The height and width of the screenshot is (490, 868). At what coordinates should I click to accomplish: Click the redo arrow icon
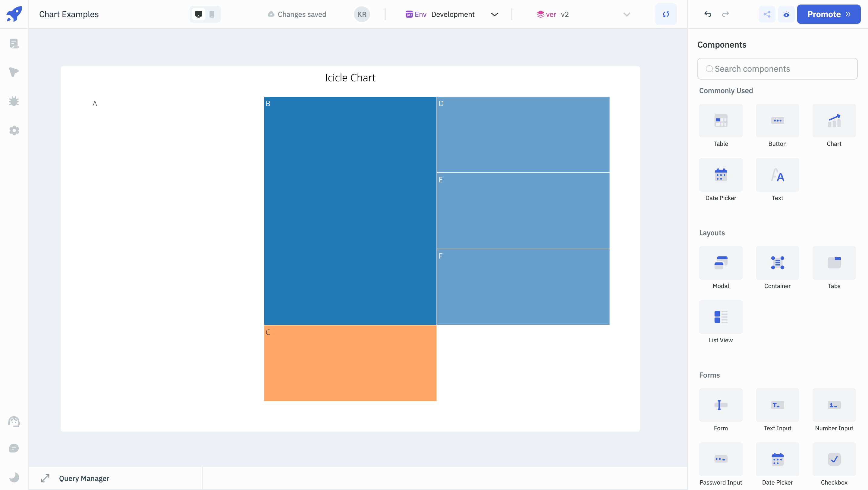(725, 14)
